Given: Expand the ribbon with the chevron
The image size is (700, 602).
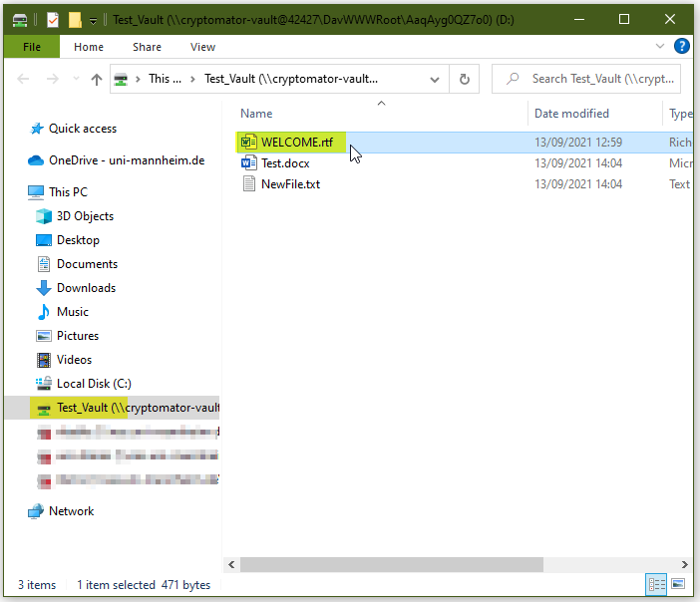Looking at the screenshot, I should click(659, 46).
